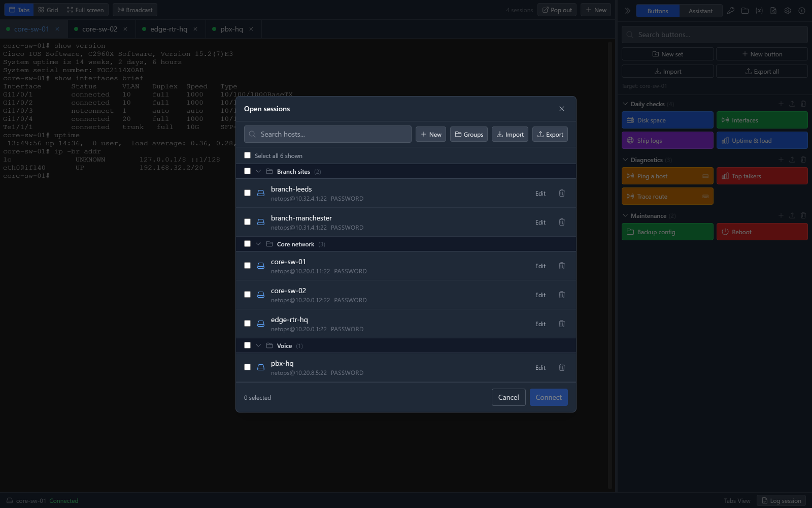Click trash icon for core-sw-01 host
The image size is (812, 508).
click(562, 266)
